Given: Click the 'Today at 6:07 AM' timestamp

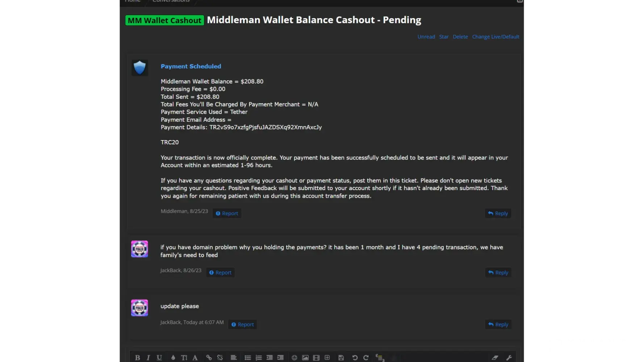Looking at the screenshot, I should (x=204, y=322).
